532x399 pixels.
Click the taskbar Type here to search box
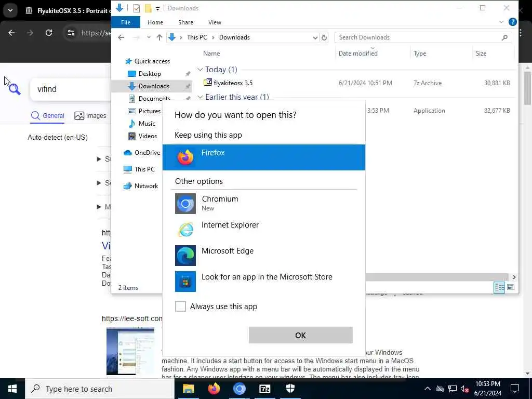[100, 389]
